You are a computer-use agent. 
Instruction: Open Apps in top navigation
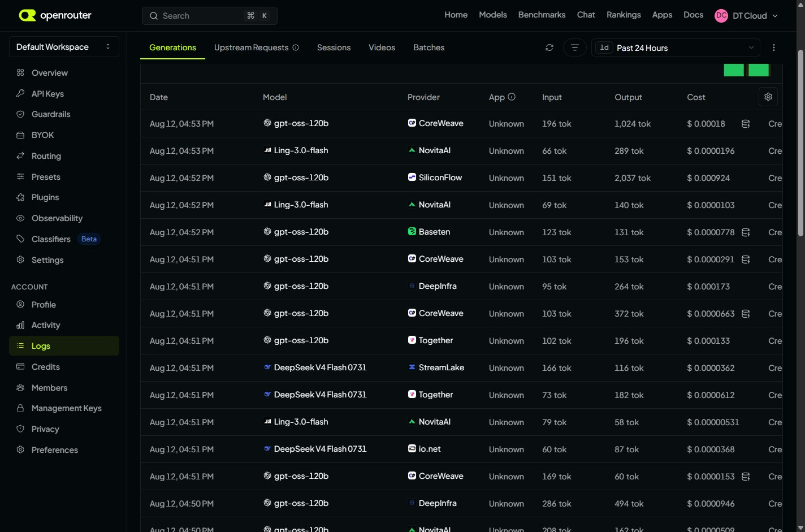pyautogui.click(x=662, y=15)
